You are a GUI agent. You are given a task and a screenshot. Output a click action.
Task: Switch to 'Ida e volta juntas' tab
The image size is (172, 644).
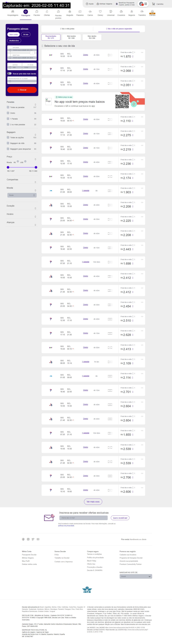pos(67,29)
